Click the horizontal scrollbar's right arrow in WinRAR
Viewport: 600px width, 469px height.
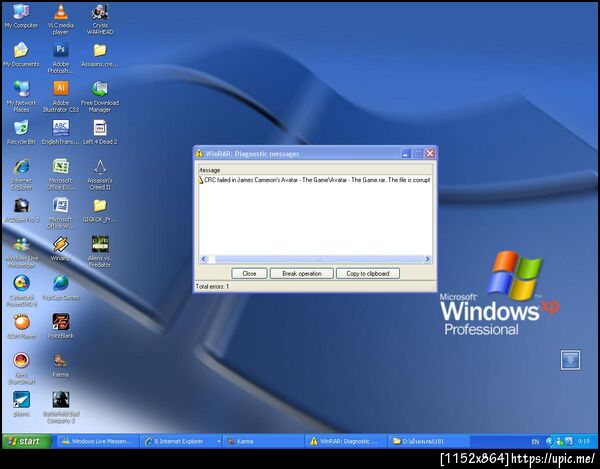pos(427,259)
